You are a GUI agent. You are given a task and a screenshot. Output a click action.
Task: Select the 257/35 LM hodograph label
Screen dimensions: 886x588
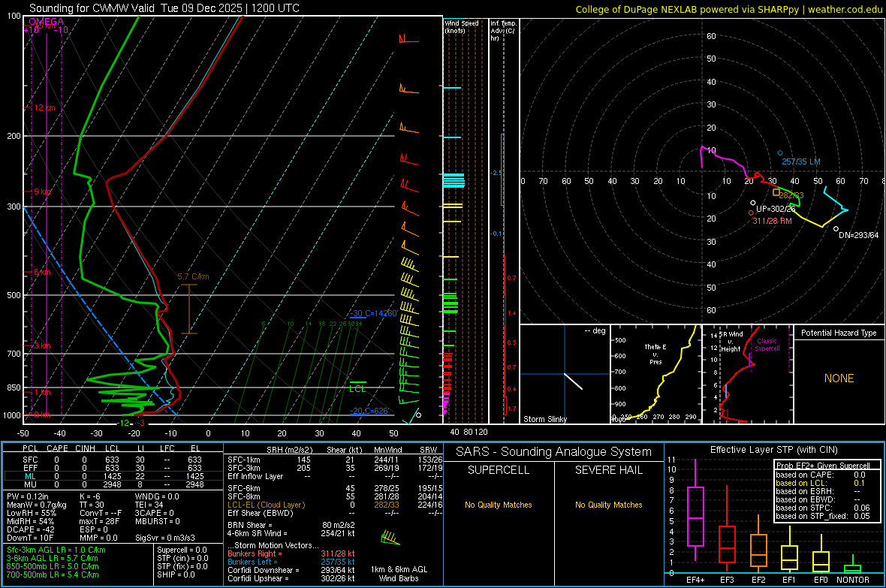coord(800,161)
